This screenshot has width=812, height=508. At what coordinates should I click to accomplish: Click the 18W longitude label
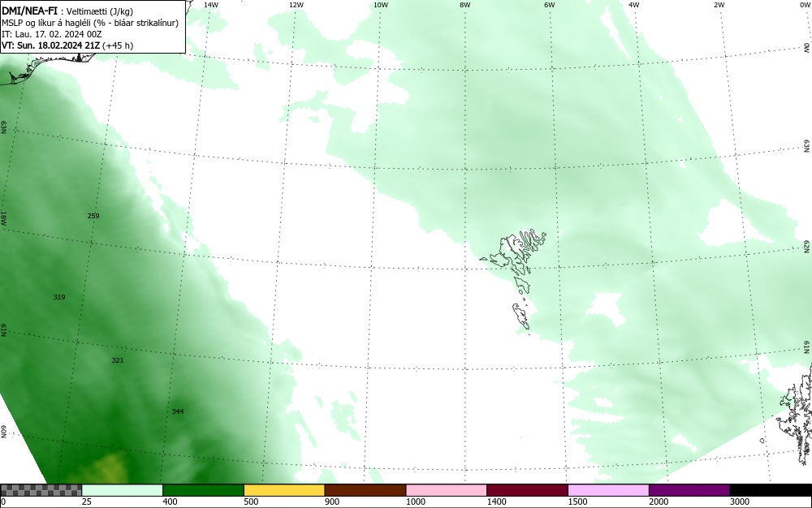(x=3, y=217)
